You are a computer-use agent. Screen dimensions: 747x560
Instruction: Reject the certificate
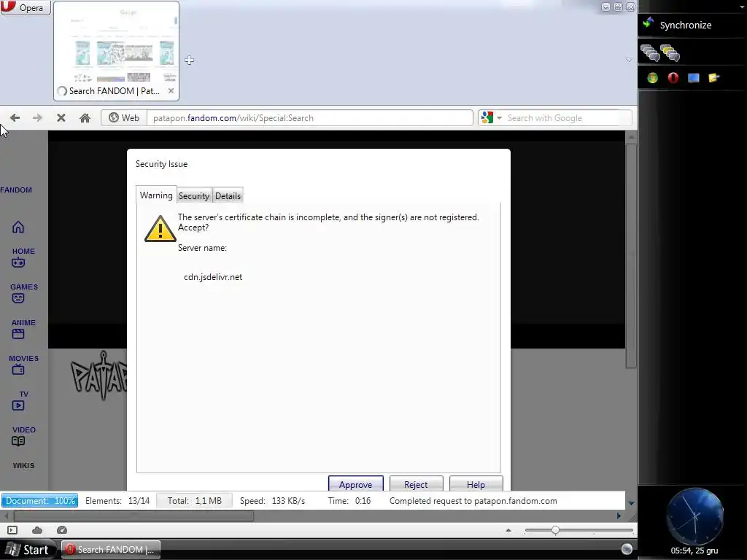click(x=416, y=484)
